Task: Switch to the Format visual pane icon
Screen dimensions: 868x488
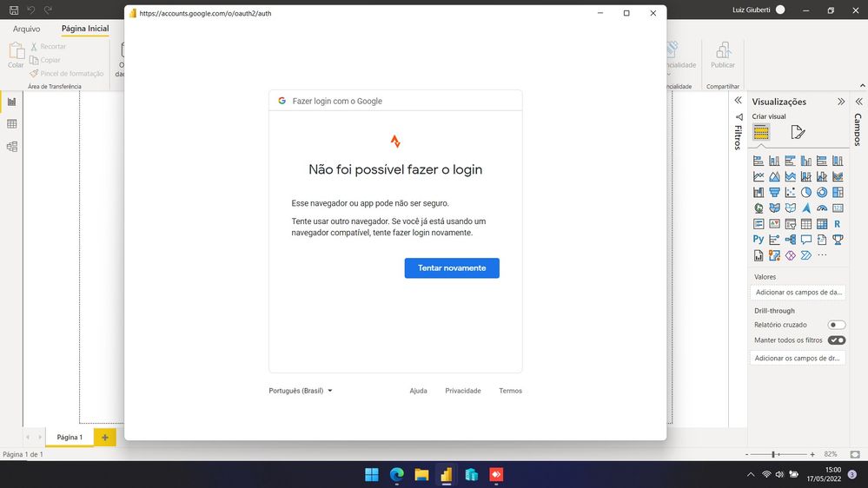Action: 798,132
